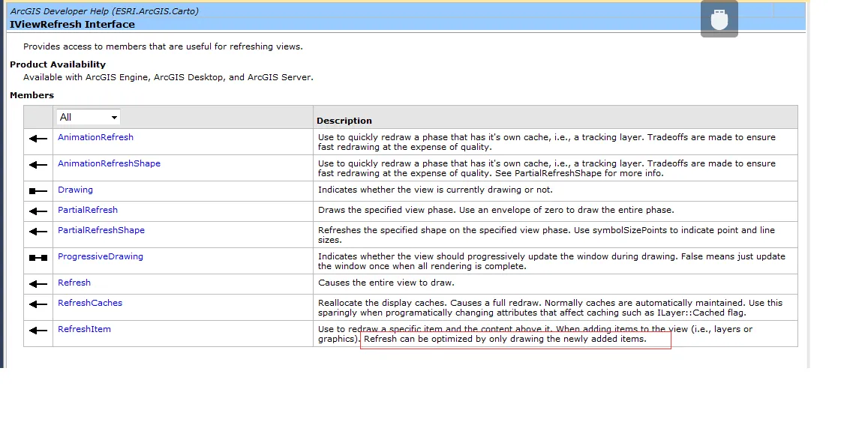Open the All members filter dropdown
The image size is (868, 431).
pos(88,117)
